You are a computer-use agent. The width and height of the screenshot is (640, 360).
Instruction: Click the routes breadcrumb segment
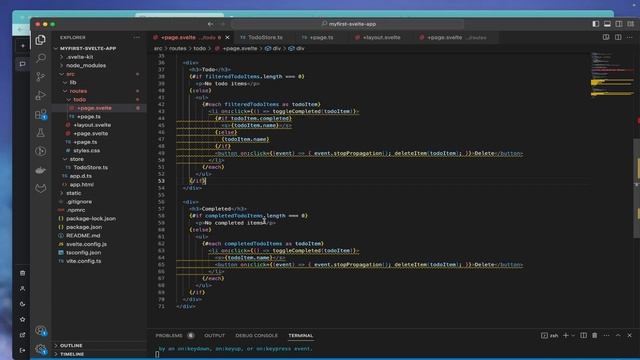pyautogui.click(x=178, y=48)
